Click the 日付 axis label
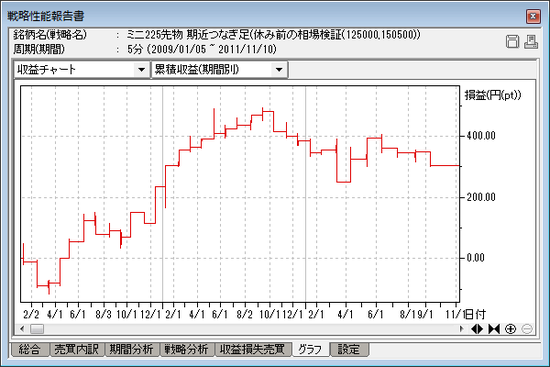 [x=475, y=314]
